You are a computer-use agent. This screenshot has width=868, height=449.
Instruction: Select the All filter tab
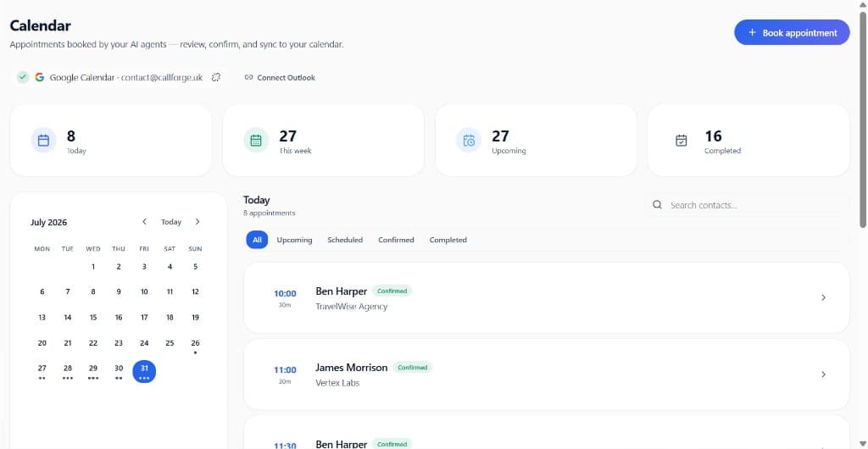tap(257, 240)
